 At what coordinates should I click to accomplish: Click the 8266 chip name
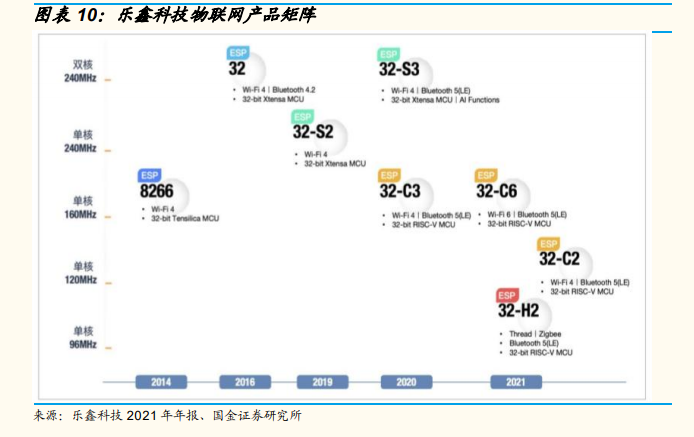tap(157, 191)
